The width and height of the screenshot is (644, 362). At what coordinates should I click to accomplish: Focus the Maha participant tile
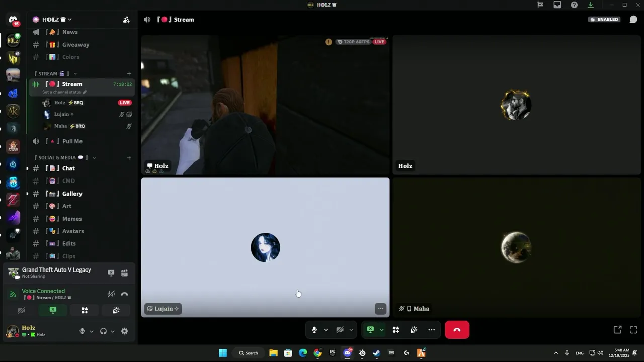pyautogui.click(x=517, y=247)
